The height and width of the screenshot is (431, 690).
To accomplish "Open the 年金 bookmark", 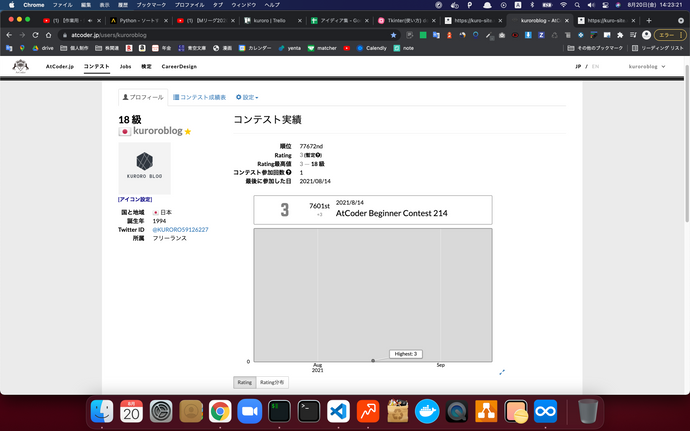I will (x=161, y=48).
